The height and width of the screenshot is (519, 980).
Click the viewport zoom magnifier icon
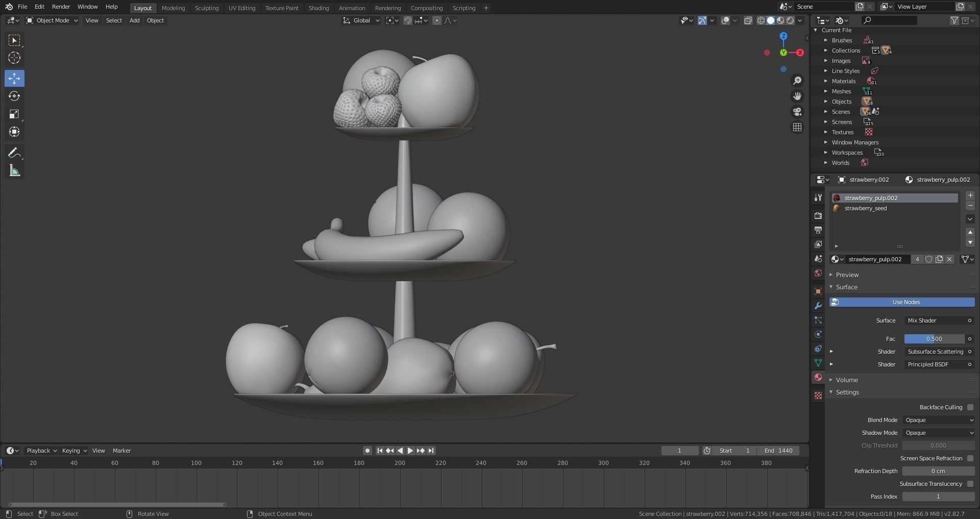click(x=797, y=81)
